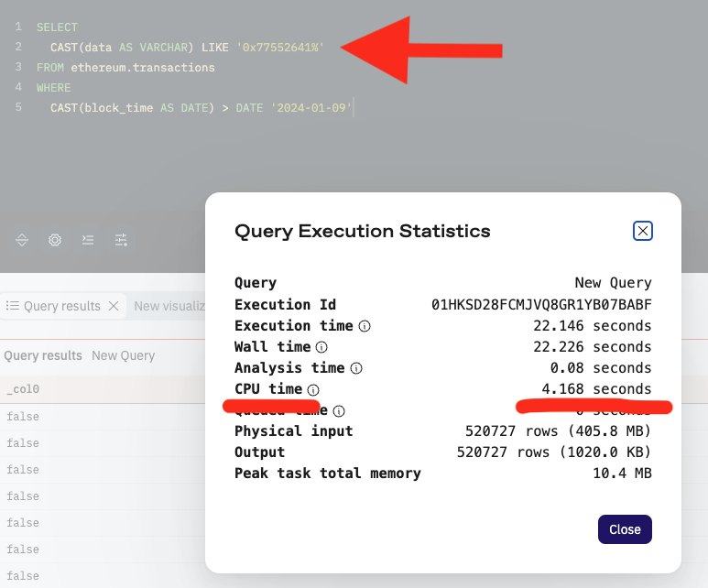The image size is (708, 588).
Task: Select the Execution Id value 01HKSD28FCMJVQ8GR1YB07BABF
Action: [541, 305]
